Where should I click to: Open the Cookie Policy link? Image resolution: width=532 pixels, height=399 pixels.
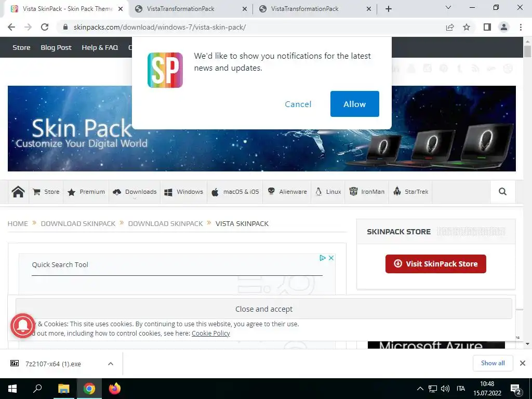[211, 333]
